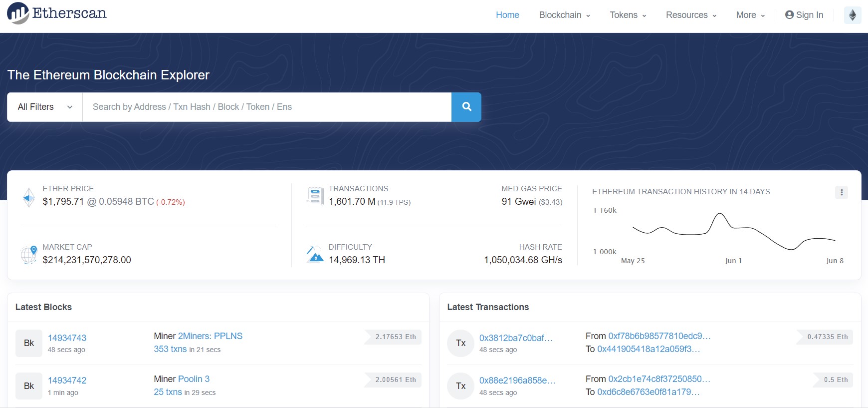This screenshot has height=408, width=868.
Task: Expand the Blockchain menu
Action: point(564,15)
